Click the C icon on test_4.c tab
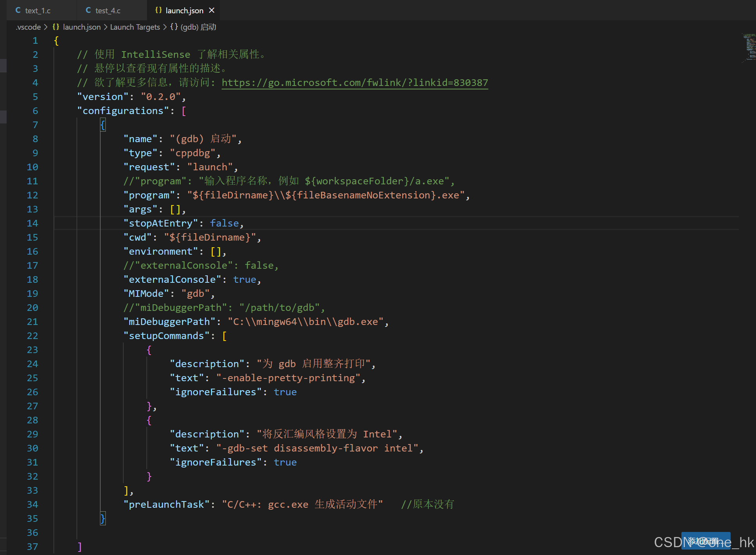This screenshot has height=555, width=756. pyautogui.click(x=88, y=10)
